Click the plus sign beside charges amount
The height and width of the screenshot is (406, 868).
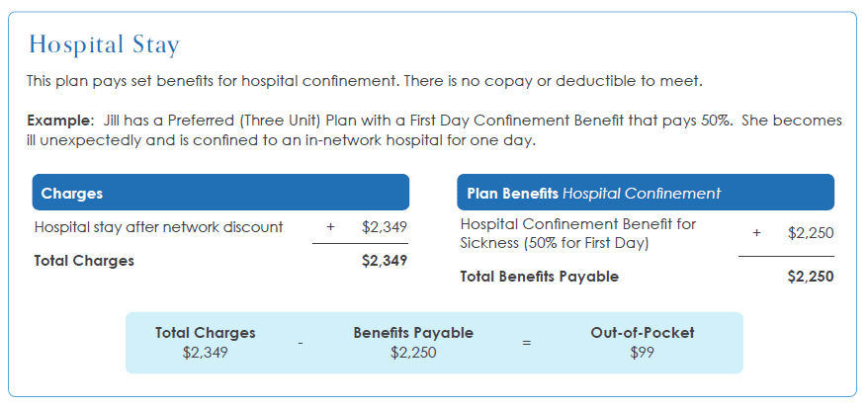coord(330,227)
